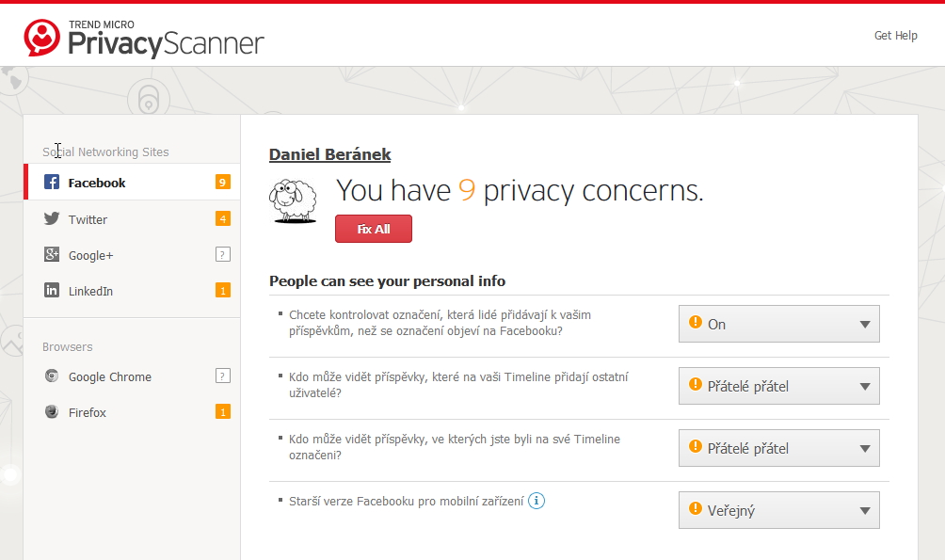Screen dimensions: 945x560
Task: Open the Get Help link
Action: (x=895, y=36)
